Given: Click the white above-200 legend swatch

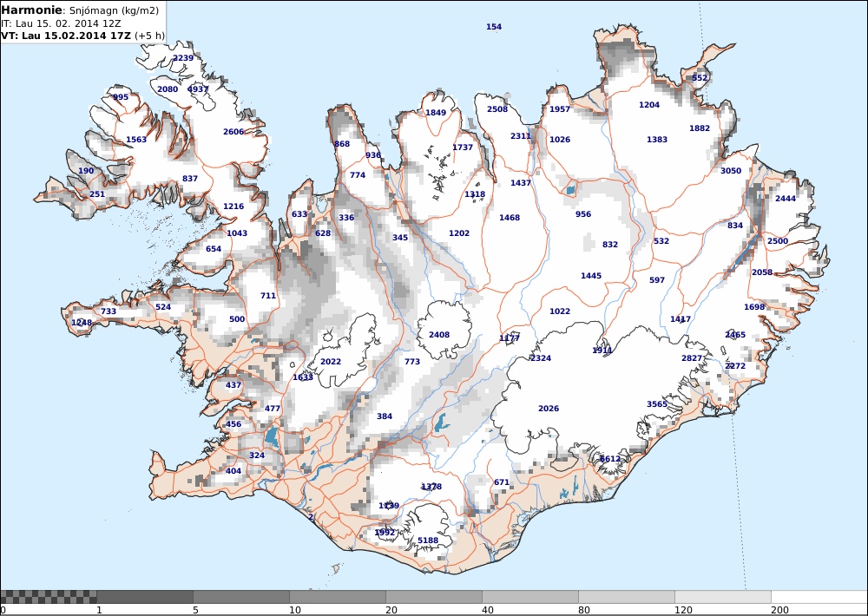Looking at the screenshot, I should click(819, 597).
